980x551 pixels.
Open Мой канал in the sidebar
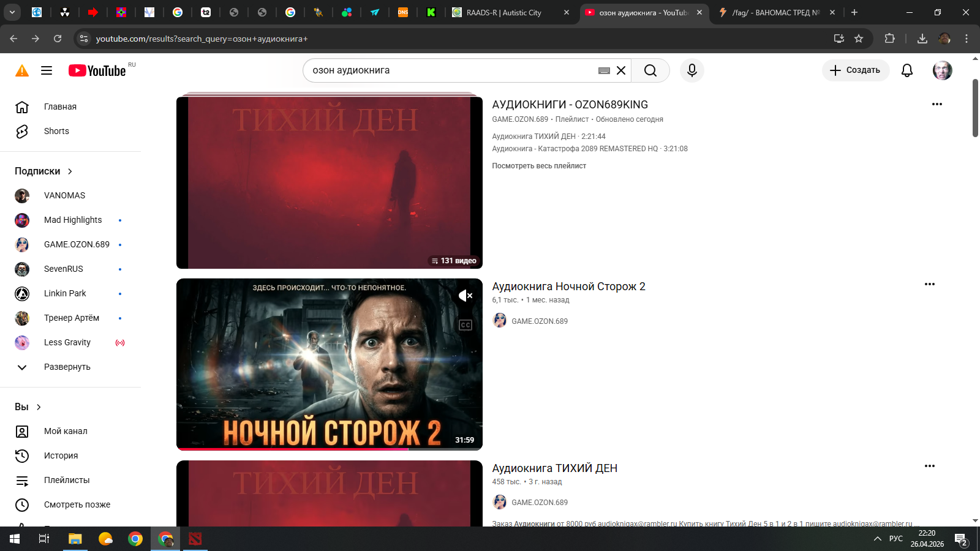coord(66,432)
